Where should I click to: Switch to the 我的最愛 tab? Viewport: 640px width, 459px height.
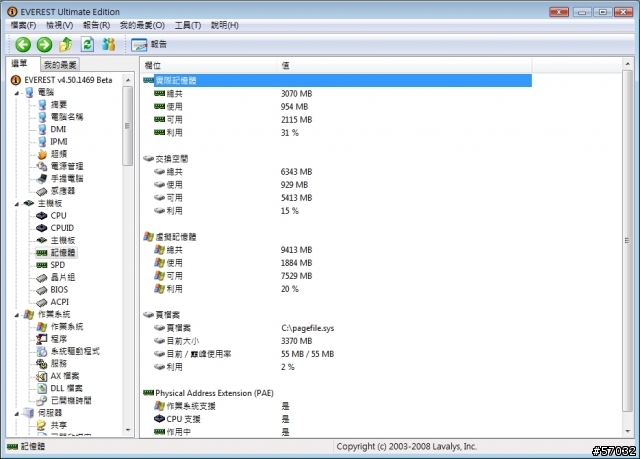60,64
